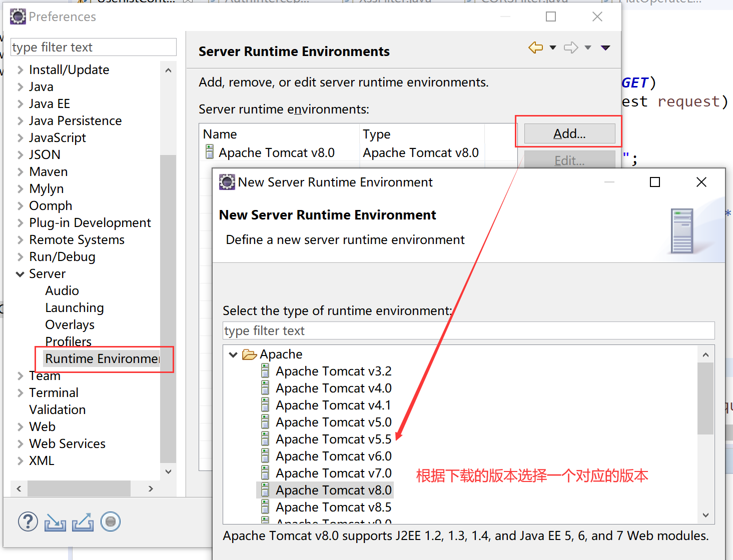Expand the XML preferences node
This screenshot has height=560, width=733.
(20, 461)
